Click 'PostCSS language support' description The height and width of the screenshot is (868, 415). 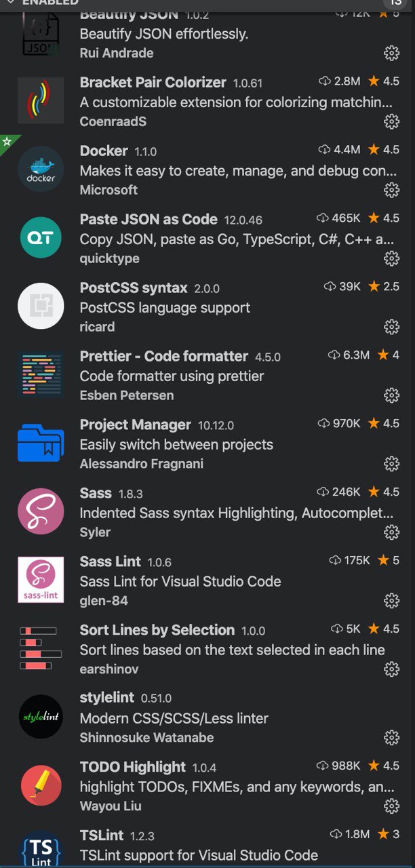click(165, 308)
